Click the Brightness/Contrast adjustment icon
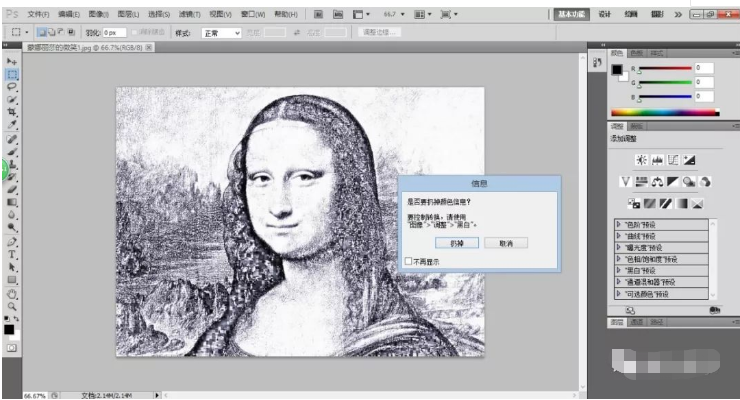Screen dimensions: 740x400 click(x=641, y=160)
